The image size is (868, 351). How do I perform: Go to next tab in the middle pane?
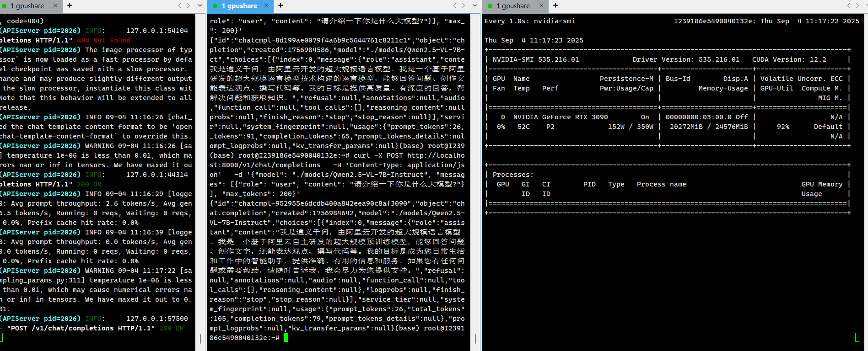[x=464, y=5]
